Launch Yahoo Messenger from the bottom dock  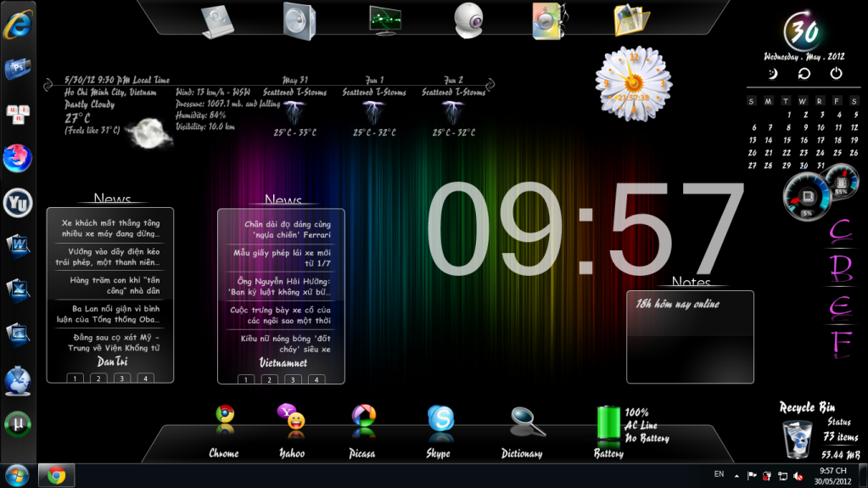tap(291, 416)
